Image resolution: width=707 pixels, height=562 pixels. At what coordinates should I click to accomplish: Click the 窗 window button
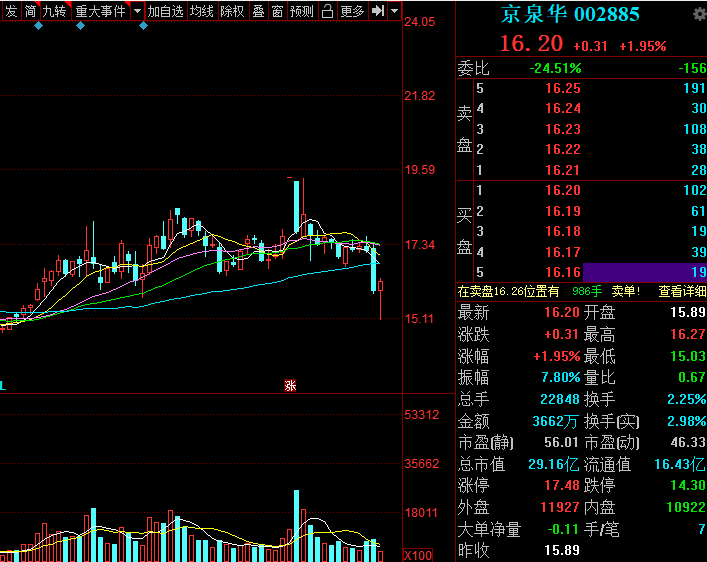pyautogui.click(x=277, y=11)
